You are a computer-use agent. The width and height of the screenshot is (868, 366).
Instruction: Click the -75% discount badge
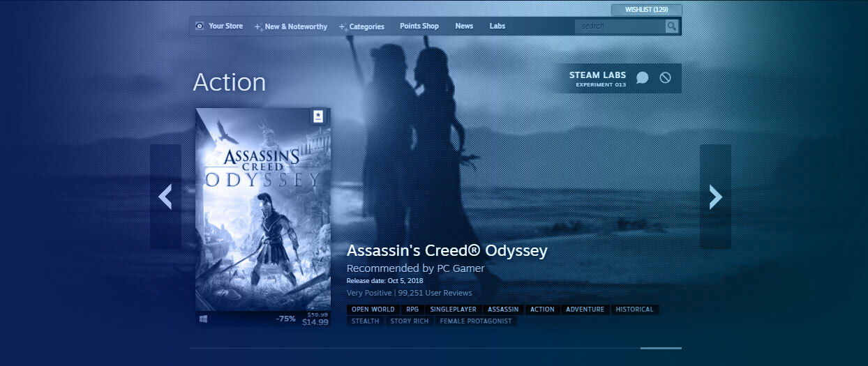285,319
